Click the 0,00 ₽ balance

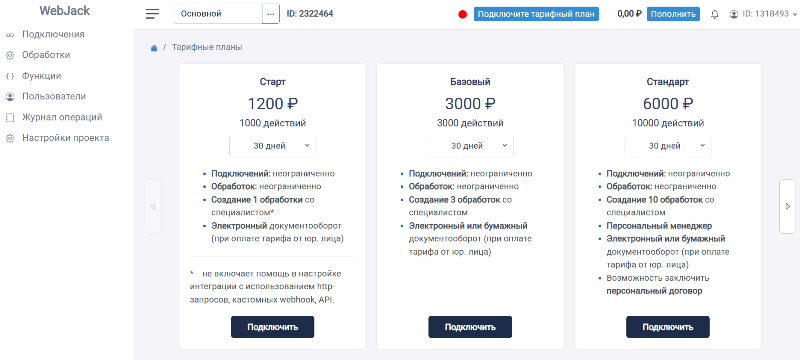(x=630, y=14)
